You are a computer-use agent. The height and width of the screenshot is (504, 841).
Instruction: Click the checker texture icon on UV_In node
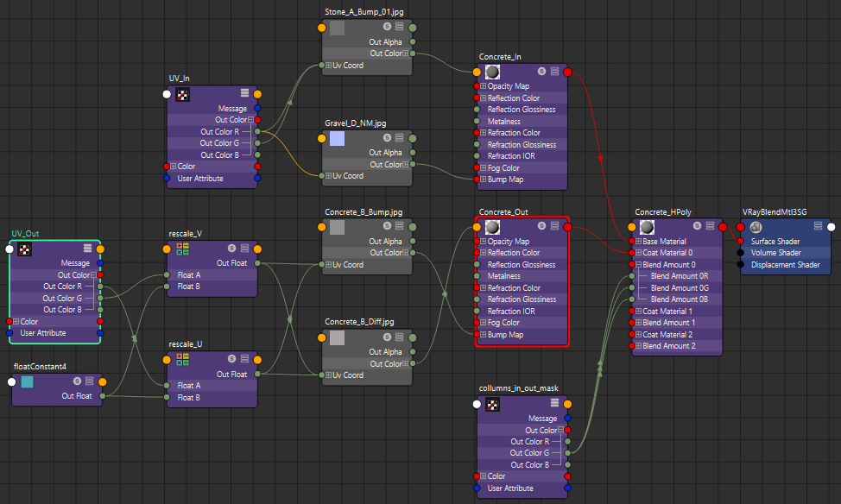click(182, 95)
